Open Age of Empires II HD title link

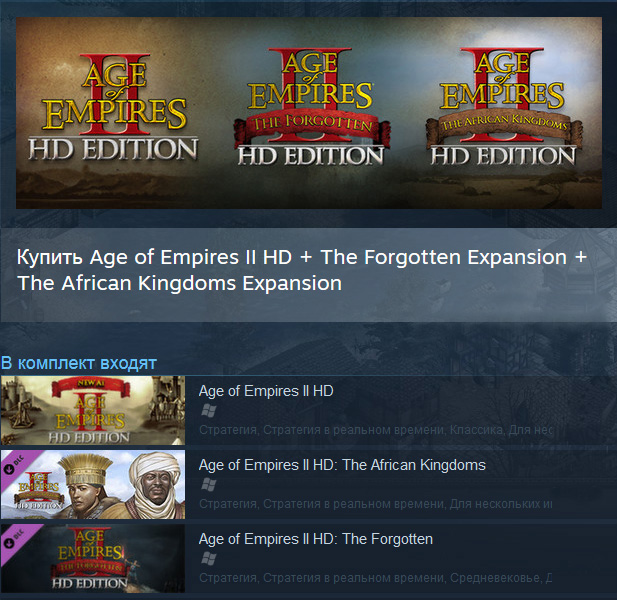point(266,391)
